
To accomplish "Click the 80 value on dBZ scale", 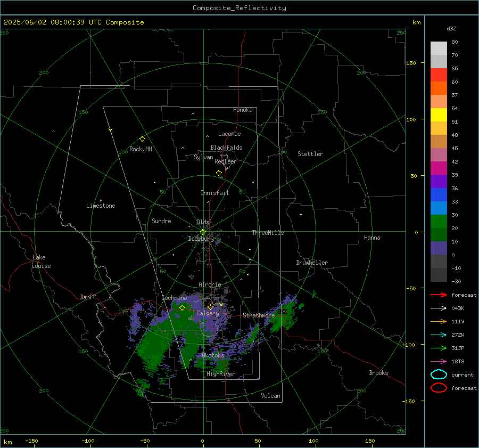I will (x=455, y=42).
